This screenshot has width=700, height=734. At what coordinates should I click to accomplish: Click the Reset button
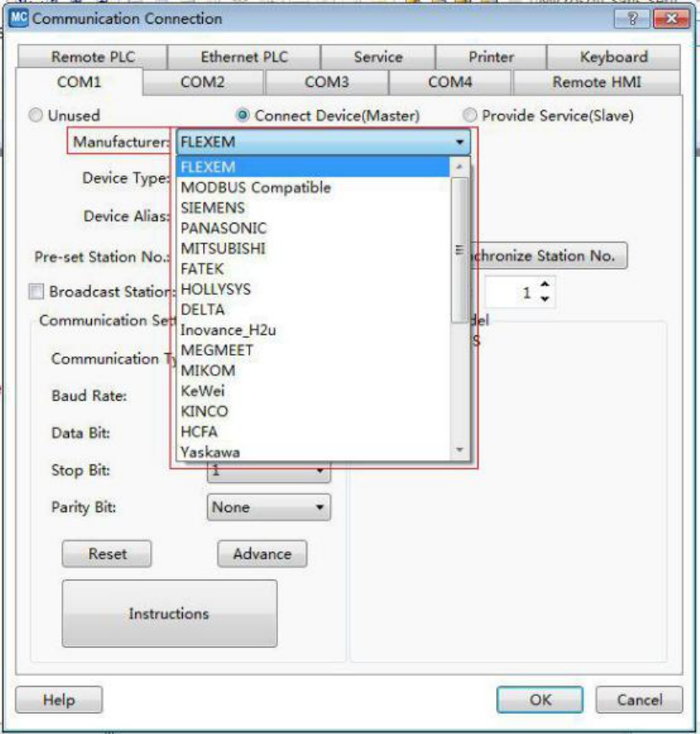click(107, 554)
